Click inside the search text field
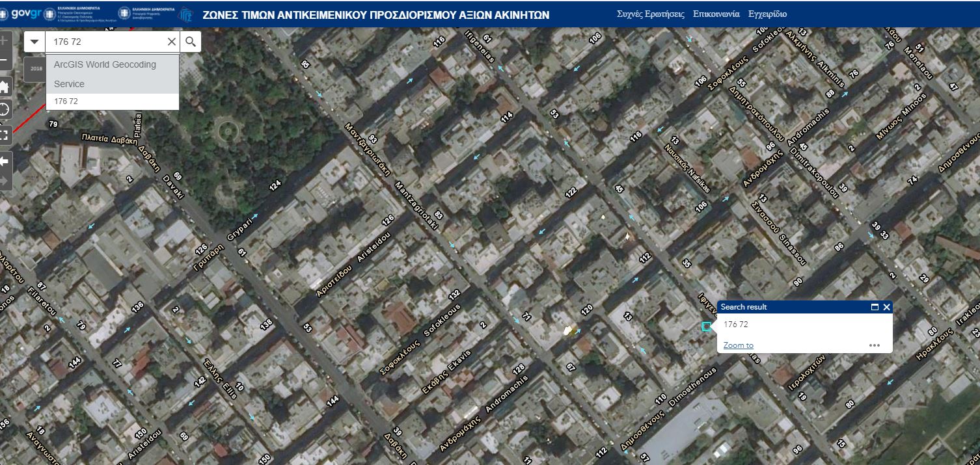The height and width of the screenshot is (465, 980). pos(104,42)
